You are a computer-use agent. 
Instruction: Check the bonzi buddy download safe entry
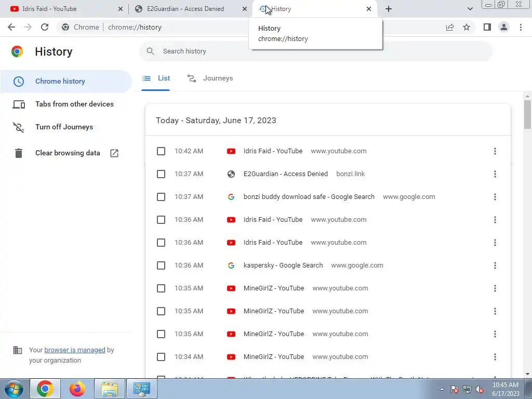point(161,197)
